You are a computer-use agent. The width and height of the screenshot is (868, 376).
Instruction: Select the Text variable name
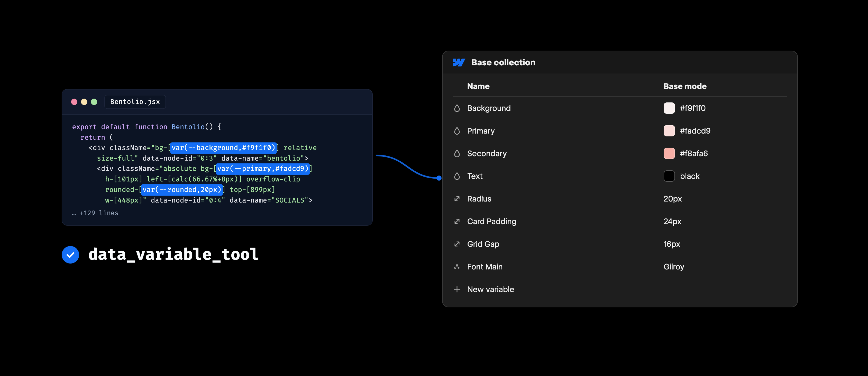475,176
